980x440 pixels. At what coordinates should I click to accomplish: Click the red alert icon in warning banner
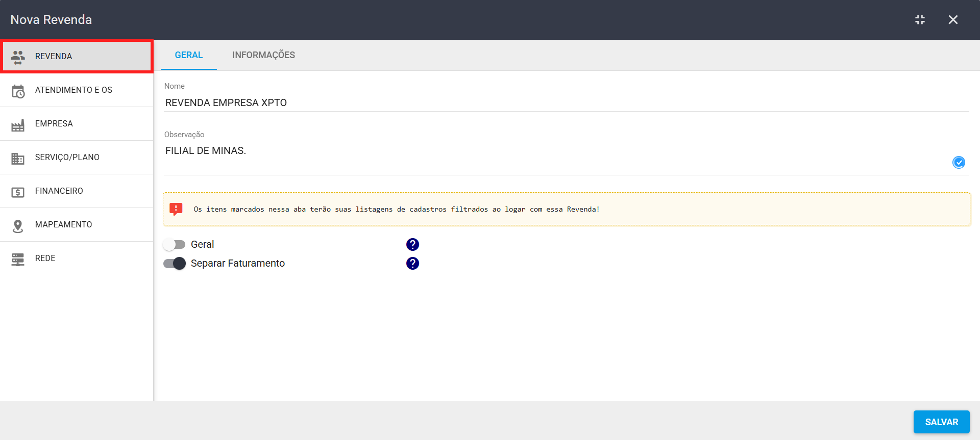[176, 209]
